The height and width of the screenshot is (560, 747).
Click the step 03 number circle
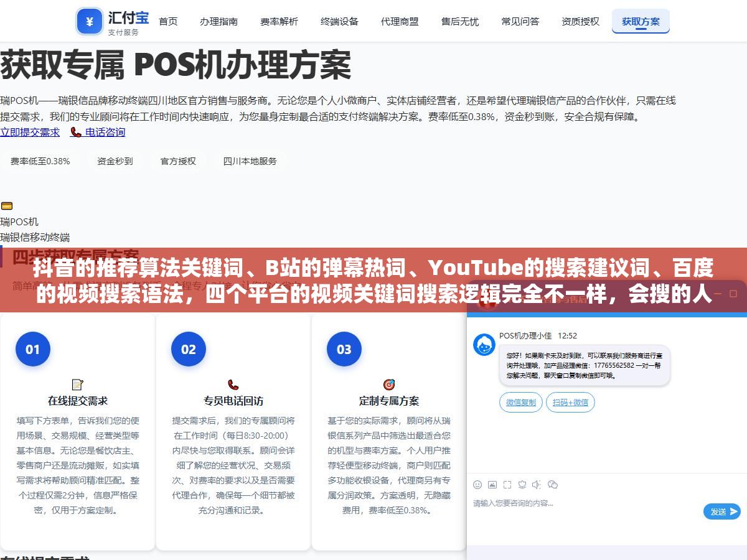pos(344,349)
